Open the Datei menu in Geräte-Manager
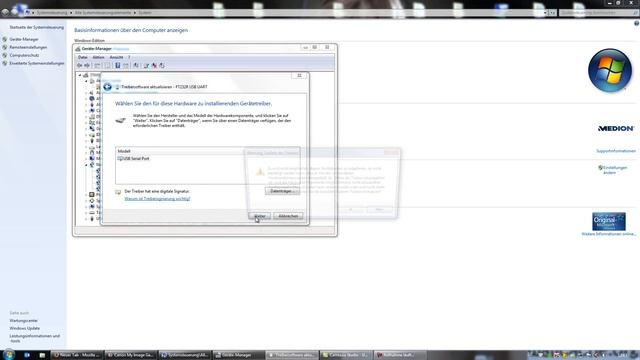Screen dimensions: 640x360 pyautogui.click(x=83, y=57)
